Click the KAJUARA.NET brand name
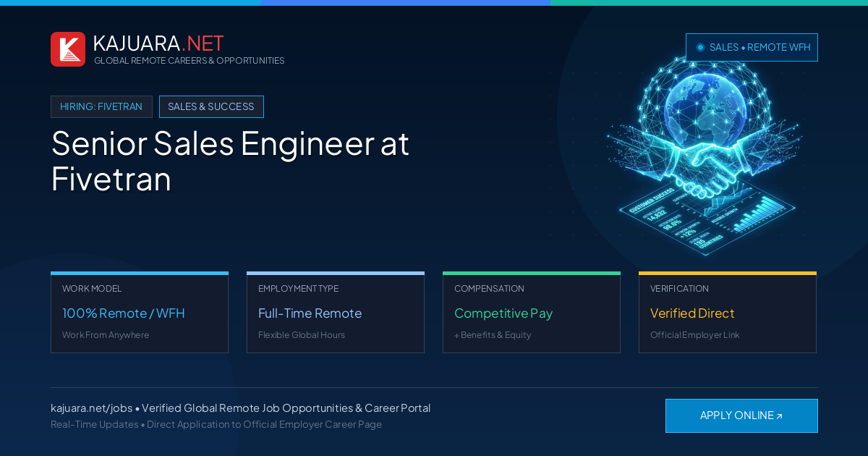The width and height of the screenshot is (868, 456). tap(158, 43)
